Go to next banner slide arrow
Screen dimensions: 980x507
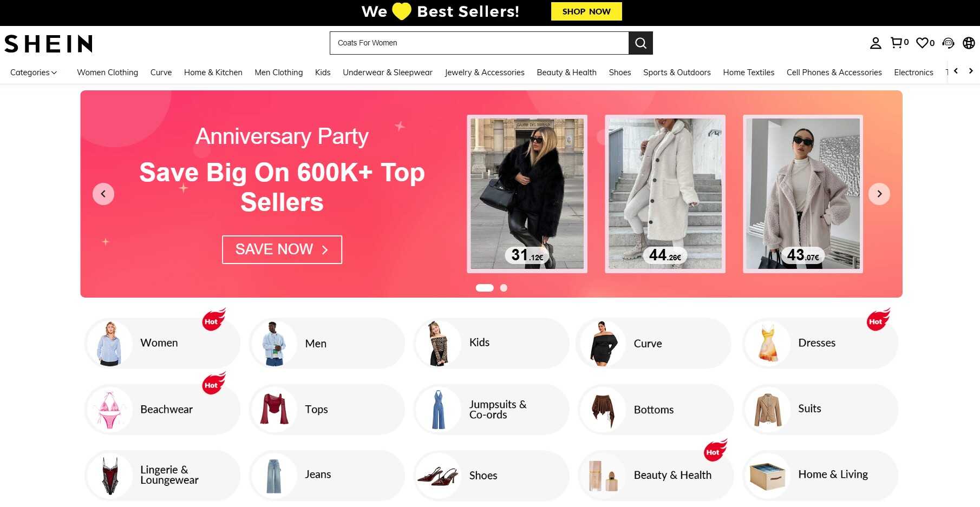(x=879, y=194)
